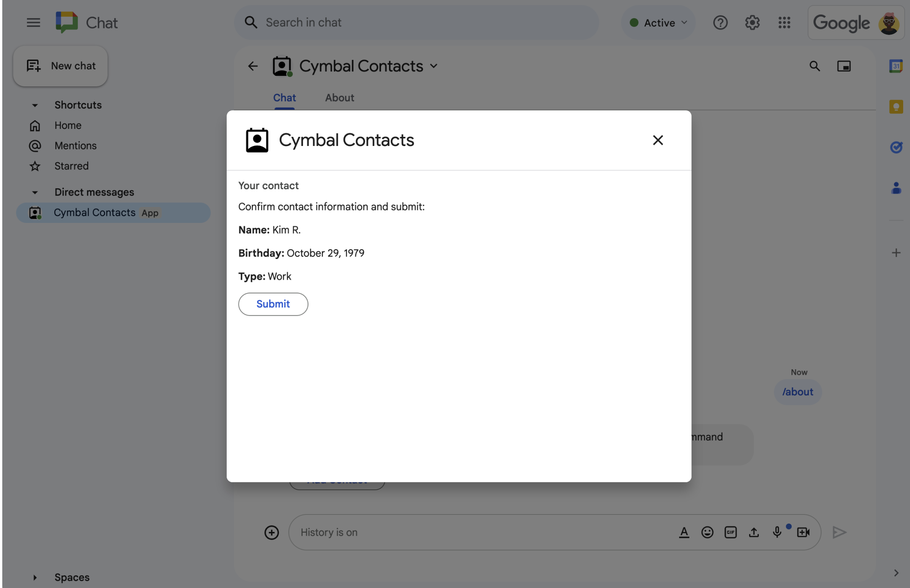Click the Google apps grid icon
The image size is (910, 588).
point(784,22)
